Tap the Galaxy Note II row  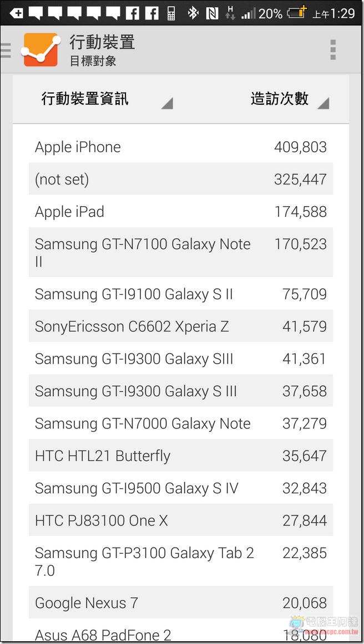(181, 252)
